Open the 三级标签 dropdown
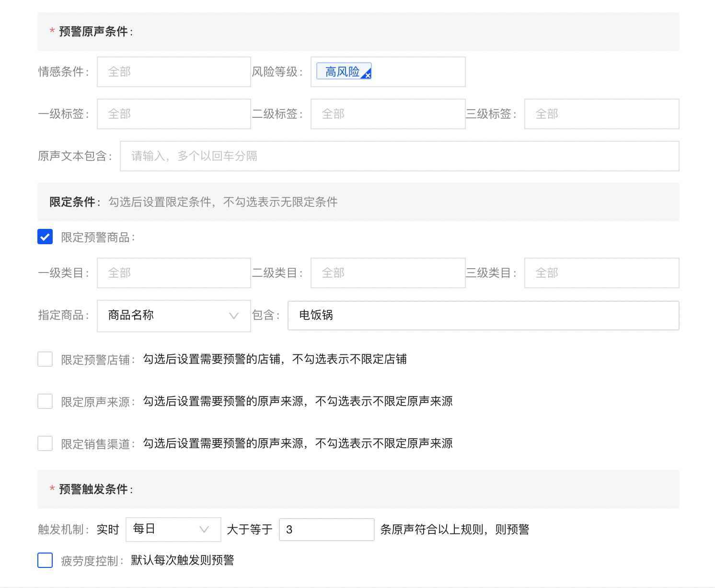 (x=602, y=114)
